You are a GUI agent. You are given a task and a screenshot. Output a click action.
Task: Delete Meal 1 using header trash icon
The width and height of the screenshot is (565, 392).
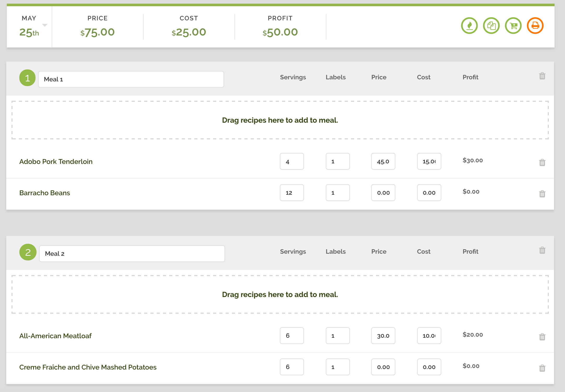pyautogui.click(x=542, y=76)
